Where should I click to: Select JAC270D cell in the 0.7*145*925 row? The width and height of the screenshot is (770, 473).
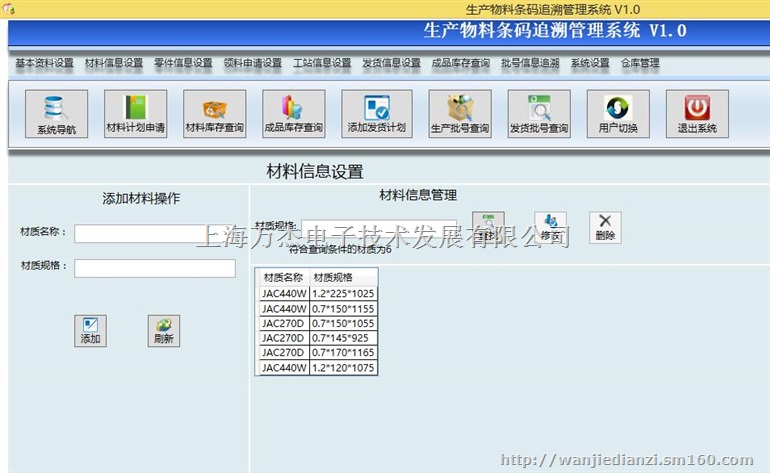(284, 338)
